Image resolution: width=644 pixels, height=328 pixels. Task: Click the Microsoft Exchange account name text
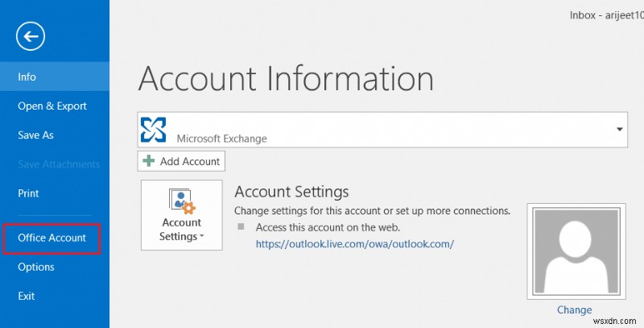pyautogui.click(x=221, y=139)
